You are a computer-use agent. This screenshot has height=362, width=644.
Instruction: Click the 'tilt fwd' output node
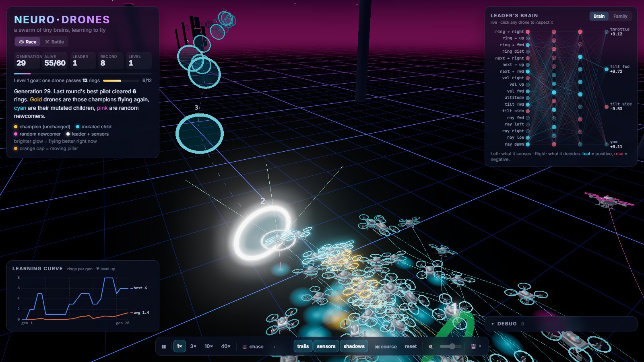tap(606, 69)
